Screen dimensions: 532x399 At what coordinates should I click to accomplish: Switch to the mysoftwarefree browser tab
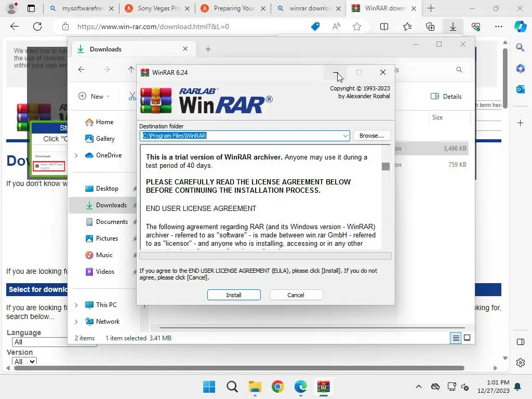[x=82, y=8]
